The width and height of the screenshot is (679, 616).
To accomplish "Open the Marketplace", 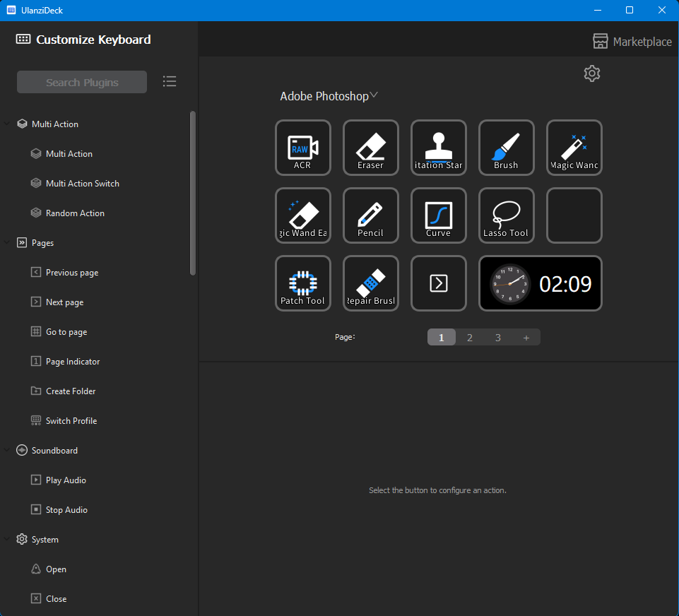I will click(632, 42).
